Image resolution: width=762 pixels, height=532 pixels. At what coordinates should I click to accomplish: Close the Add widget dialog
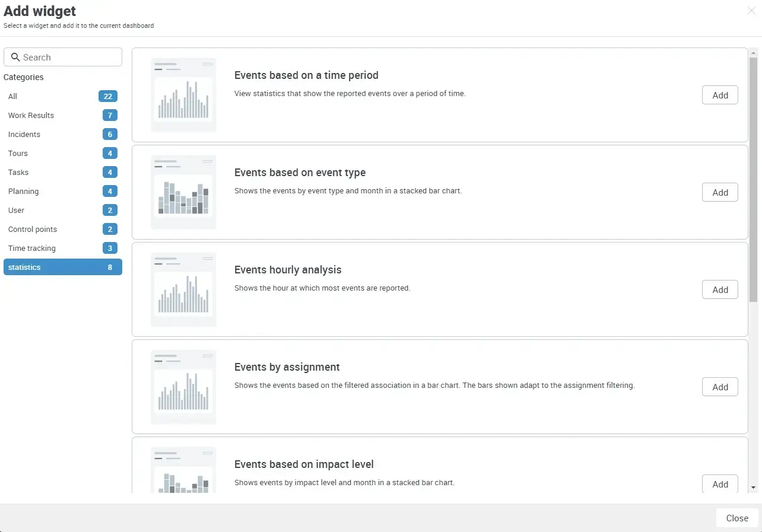(736, 518)
